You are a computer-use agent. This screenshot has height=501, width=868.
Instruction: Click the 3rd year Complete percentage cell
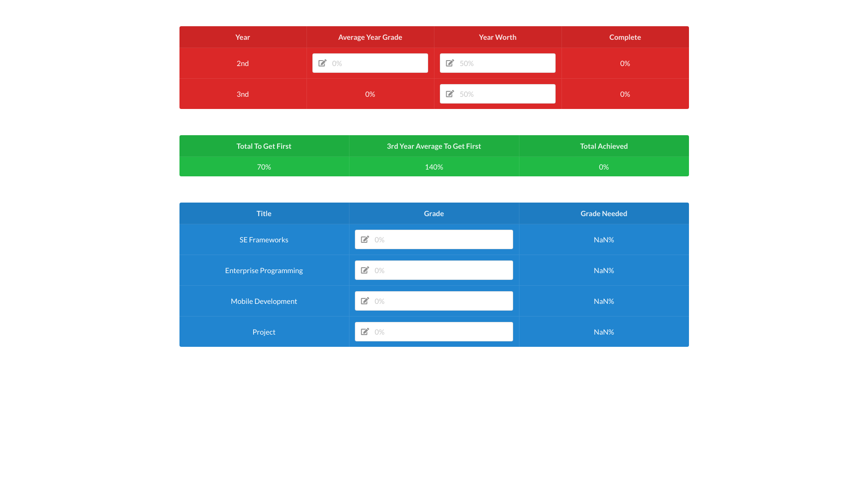pos(625,94)
